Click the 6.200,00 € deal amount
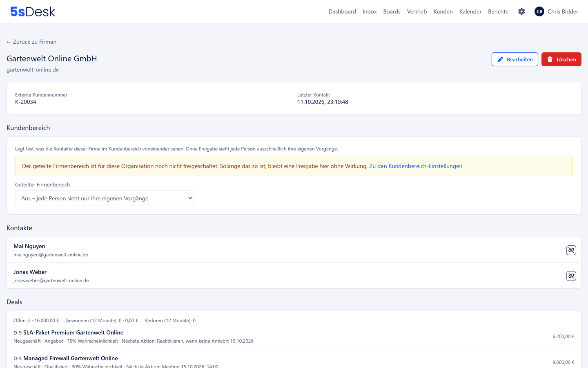Viewport: 588px width, 368px height. (x=563, y=337)
